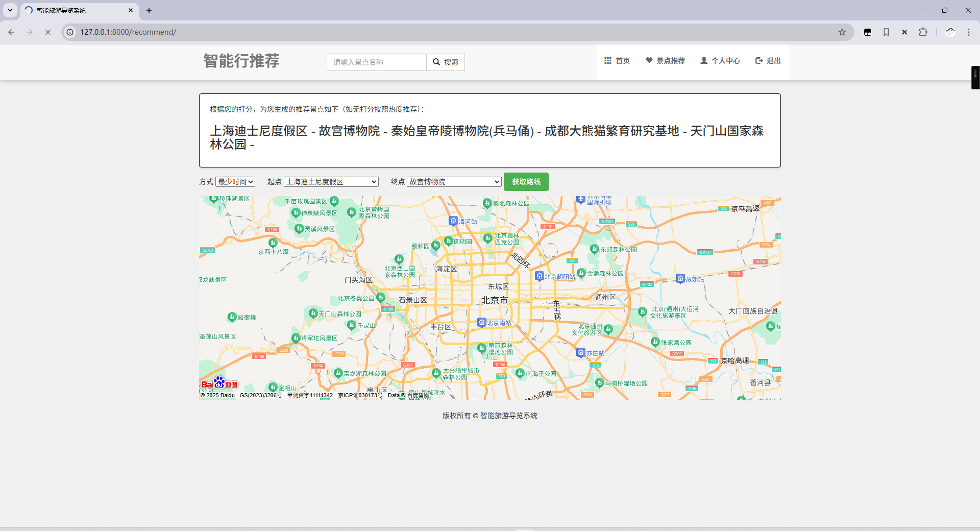980x531 pixels.
Task: Click the 北京市 label on map
Action: click(x=495, y=301)
